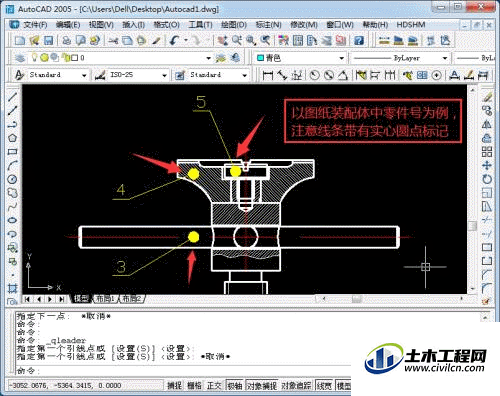This screenshot has height=396, width=500.
Task: Toggle 捕捉 snap mode in status bar
Action: (x=174, y=386)
